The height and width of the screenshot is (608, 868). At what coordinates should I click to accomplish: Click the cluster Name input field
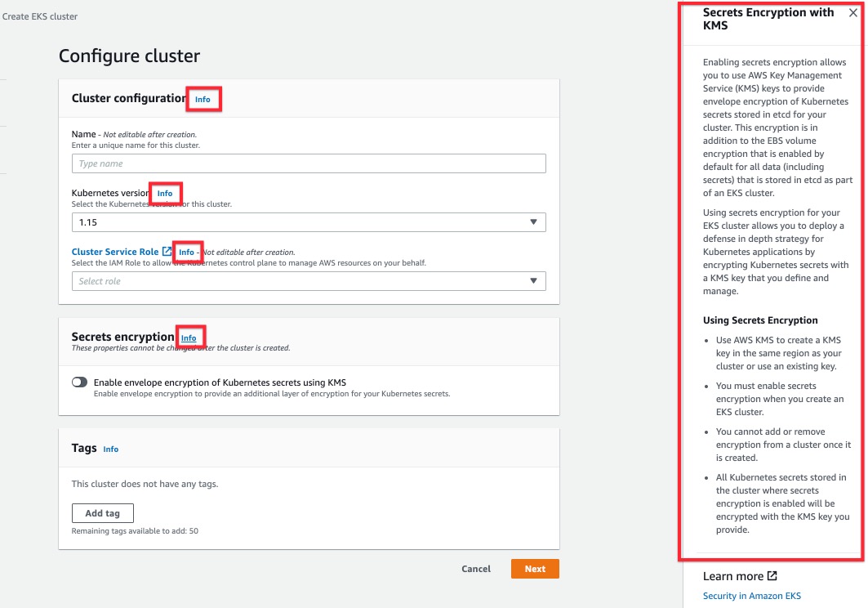click(x=309, y=163)
